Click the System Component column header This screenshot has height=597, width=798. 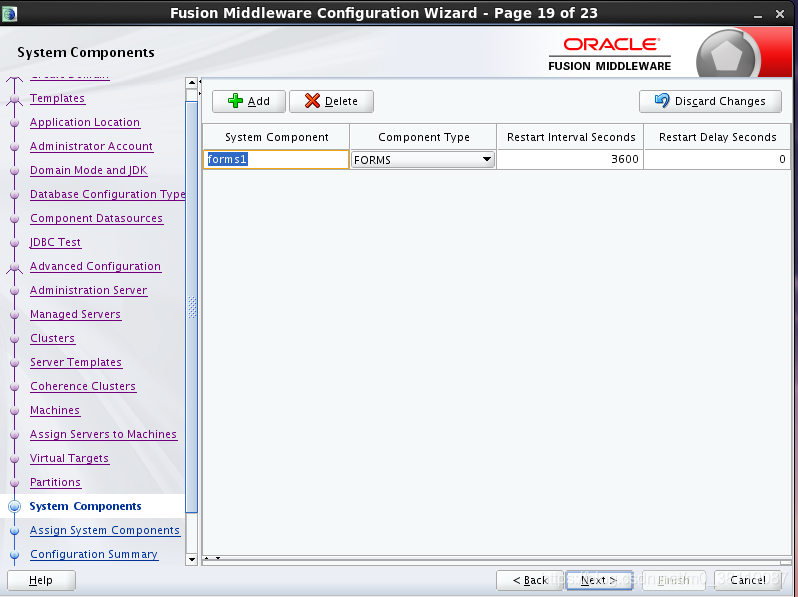coord(276,137)
